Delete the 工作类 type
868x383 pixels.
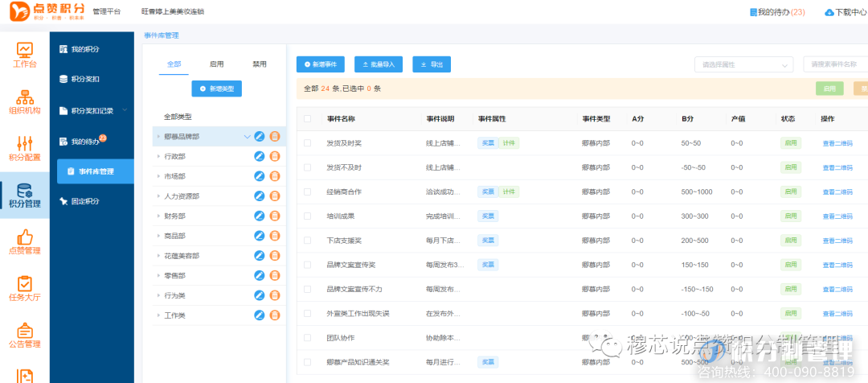tap(275, 315)
